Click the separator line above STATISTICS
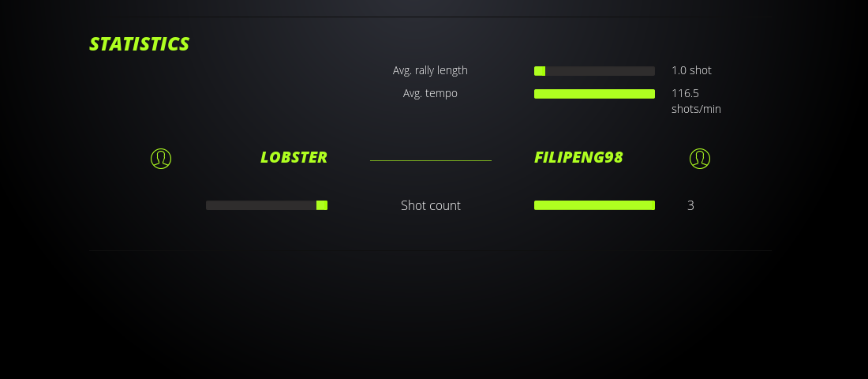 (x=430, y=17)
